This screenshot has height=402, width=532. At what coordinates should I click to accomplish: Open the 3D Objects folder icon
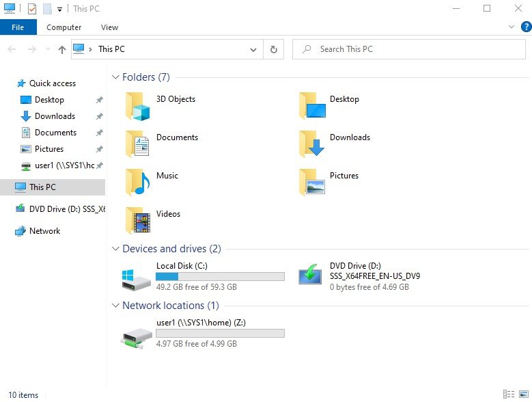[137, 107]
